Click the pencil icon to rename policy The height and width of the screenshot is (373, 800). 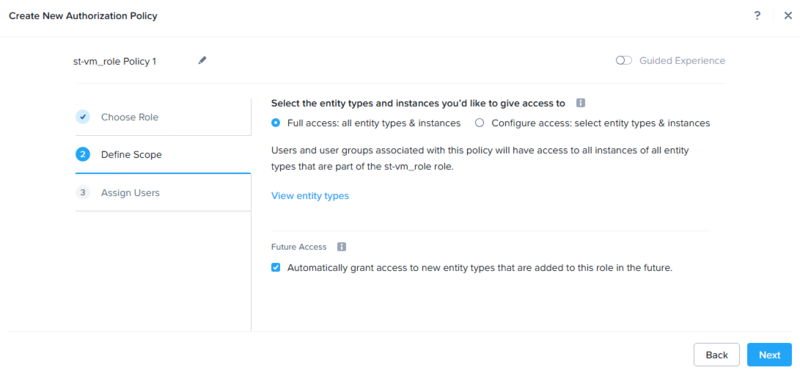coord(203,60)
